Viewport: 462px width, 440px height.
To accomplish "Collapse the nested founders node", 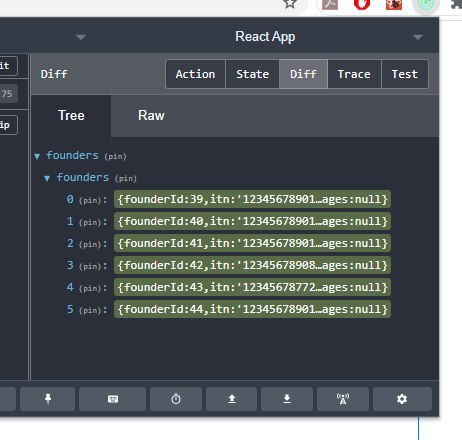I will (47, 178).
